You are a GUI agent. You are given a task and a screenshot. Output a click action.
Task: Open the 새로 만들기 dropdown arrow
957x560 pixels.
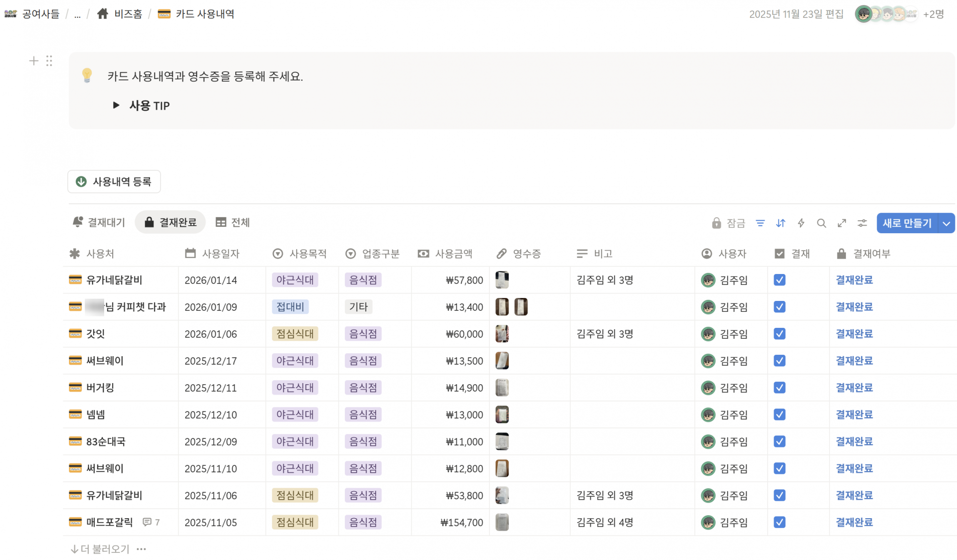947,223
